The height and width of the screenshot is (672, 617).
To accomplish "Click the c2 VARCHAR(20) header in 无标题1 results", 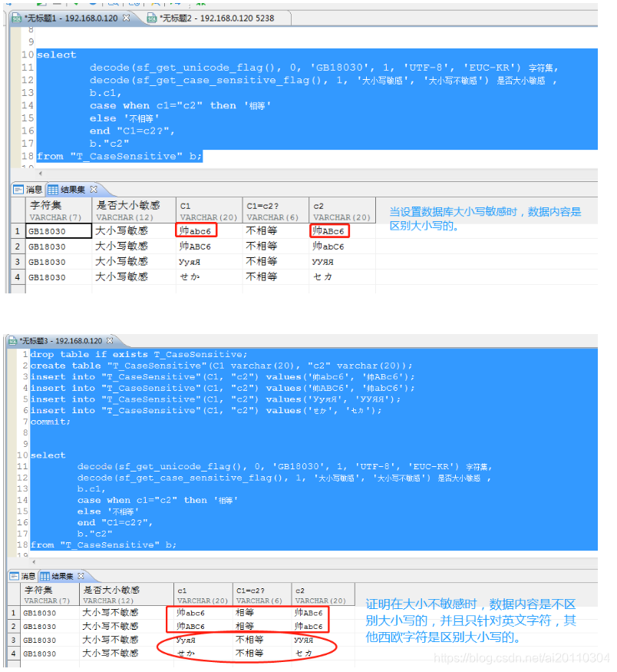I will click(x=342, y=210).
